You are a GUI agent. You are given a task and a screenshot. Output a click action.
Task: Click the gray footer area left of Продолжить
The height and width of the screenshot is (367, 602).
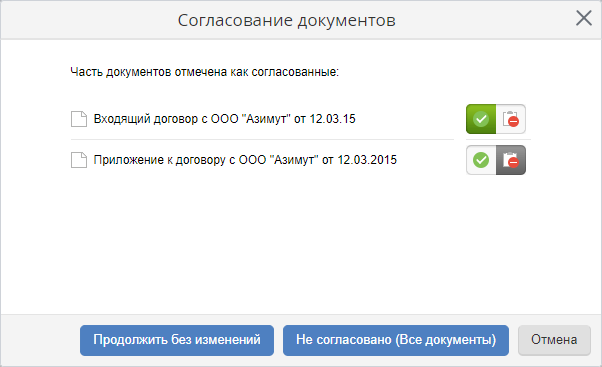point(40,340)
